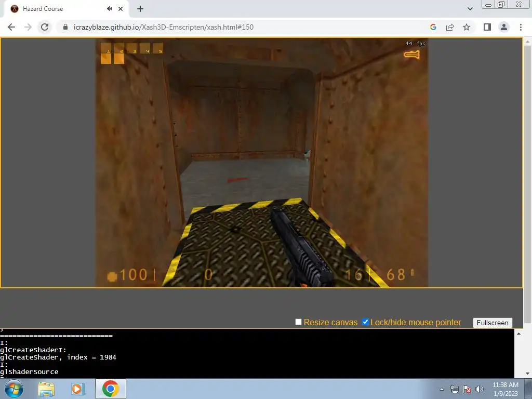Open the Windows Start menu
Image resolution: width=532 pixels, height=399 pixels.
pos(14,389)
